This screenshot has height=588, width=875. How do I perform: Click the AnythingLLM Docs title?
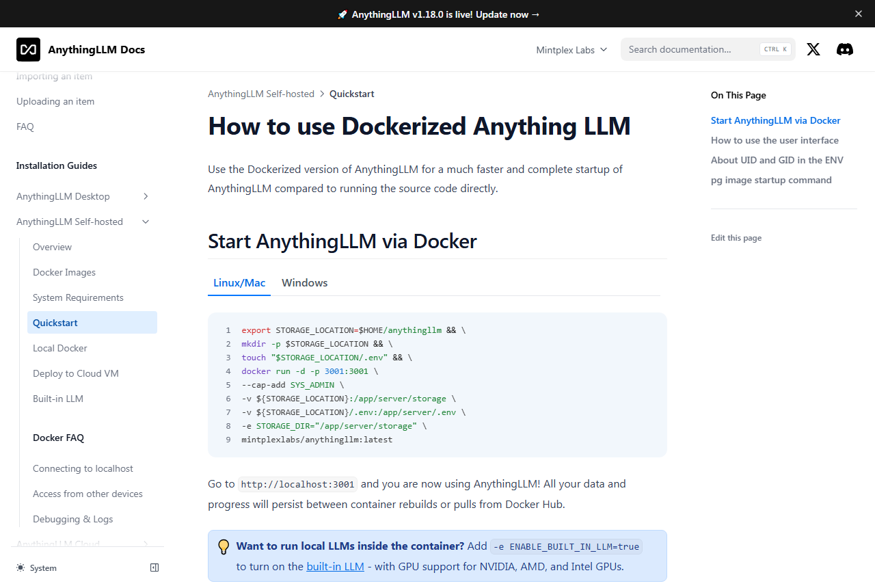tap(96, 49)
